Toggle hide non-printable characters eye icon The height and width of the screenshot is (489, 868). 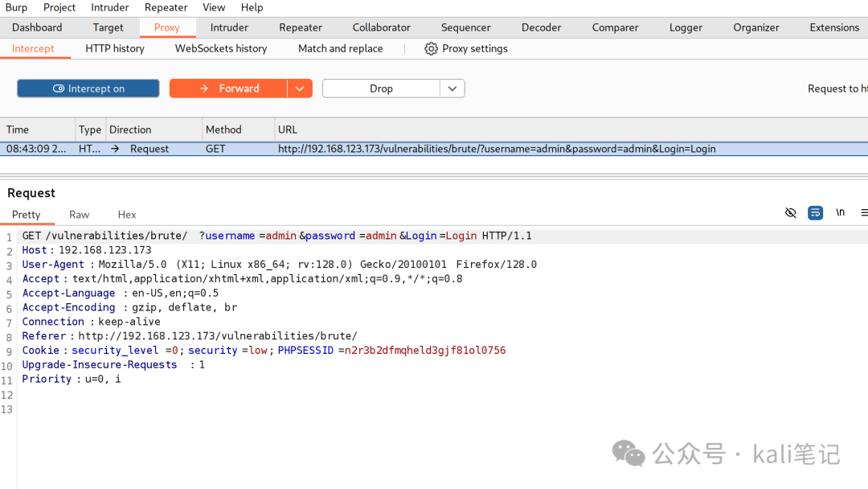point(791,212)
